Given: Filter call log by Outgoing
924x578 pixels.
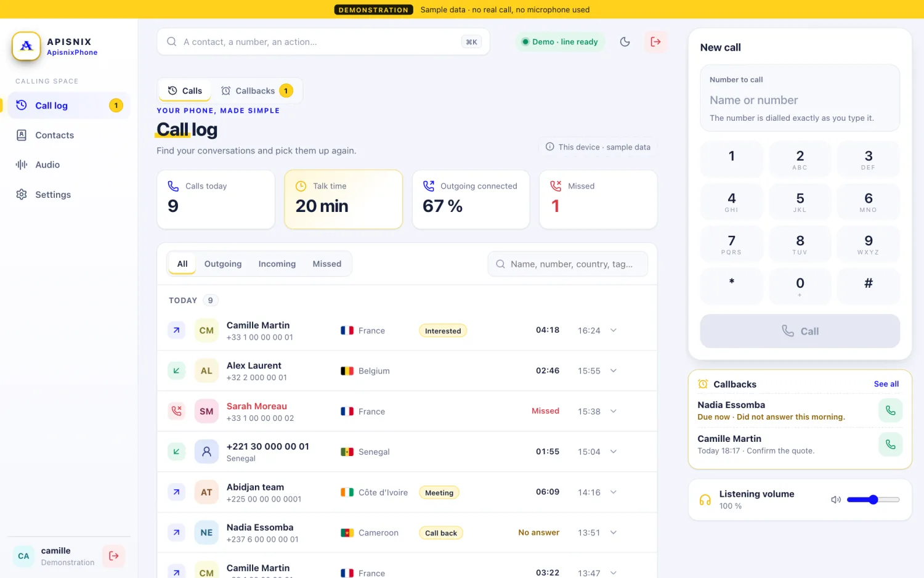Looking at the screenshot, I should [223, 264].
